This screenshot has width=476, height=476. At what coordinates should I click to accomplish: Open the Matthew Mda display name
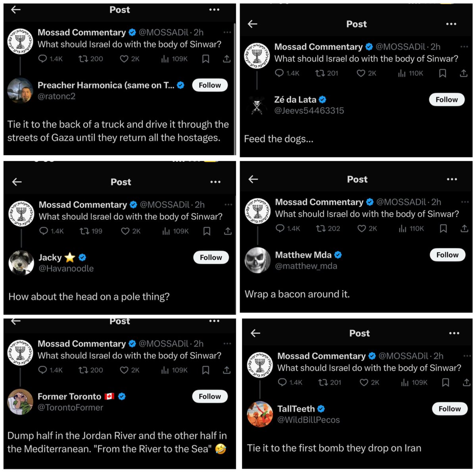click(303, 255)
